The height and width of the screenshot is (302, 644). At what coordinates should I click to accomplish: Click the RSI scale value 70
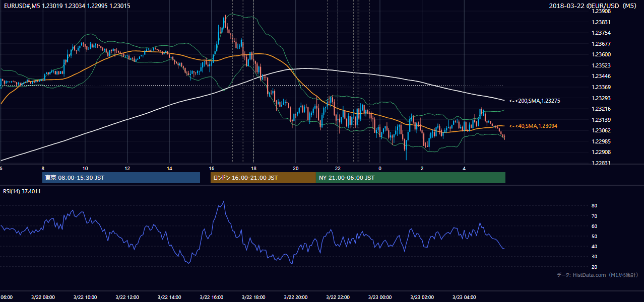[595, 216]
